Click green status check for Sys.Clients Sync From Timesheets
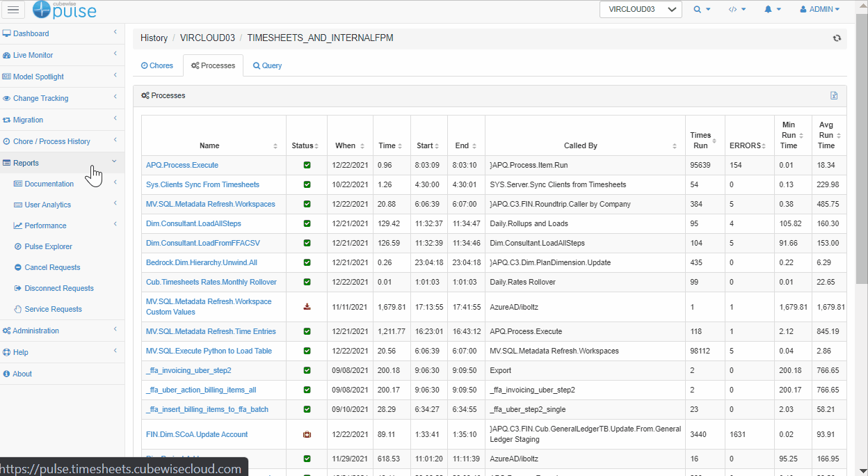This screenshot has height=476, width=868. [x=307, y=185]
